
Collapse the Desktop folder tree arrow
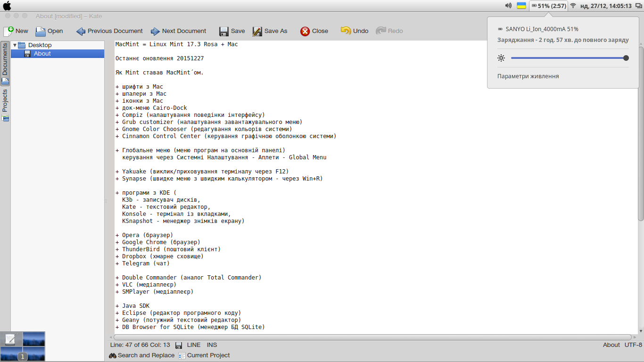(x=15, y=45)
